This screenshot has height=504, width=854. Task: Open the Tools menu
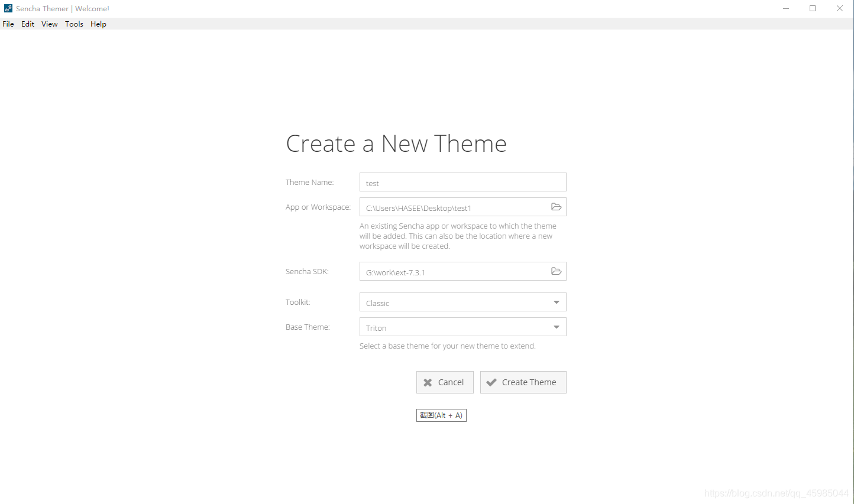pos(74,24)
